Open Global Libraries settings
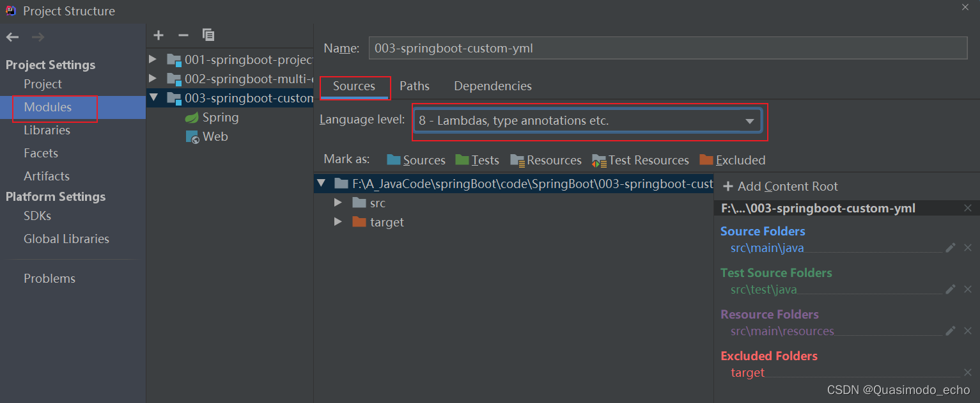 [x=66, y=239]
